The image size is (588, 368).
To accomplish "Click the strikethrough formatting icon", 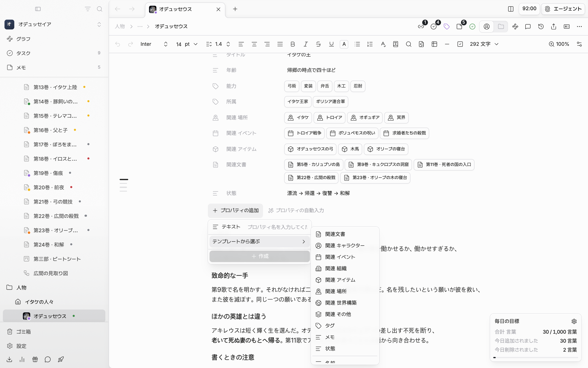I will pos(318,44).
